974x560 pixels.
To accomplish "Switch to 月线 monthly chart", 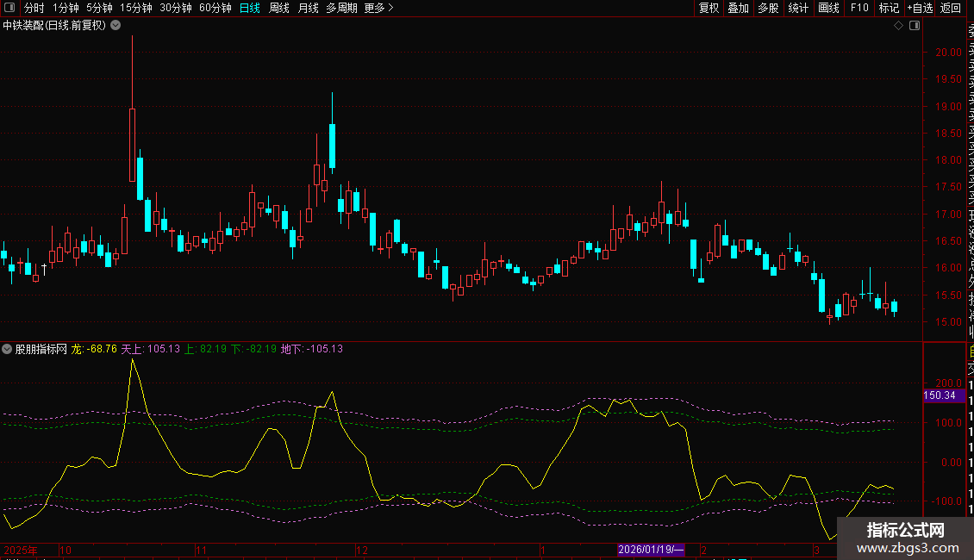I will pyautogui.click(x=308, y=8).
